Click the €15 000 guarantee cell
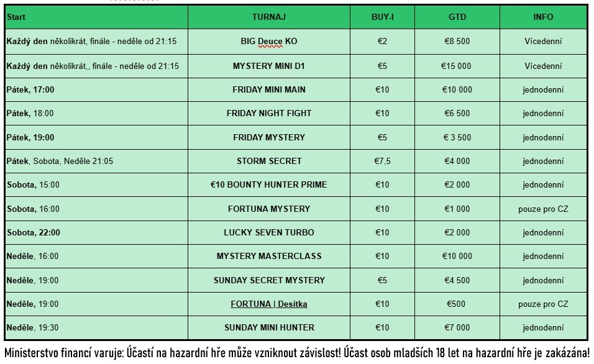Screen dimensions: 594x364 pyautogui.click(x=457, y=66)
